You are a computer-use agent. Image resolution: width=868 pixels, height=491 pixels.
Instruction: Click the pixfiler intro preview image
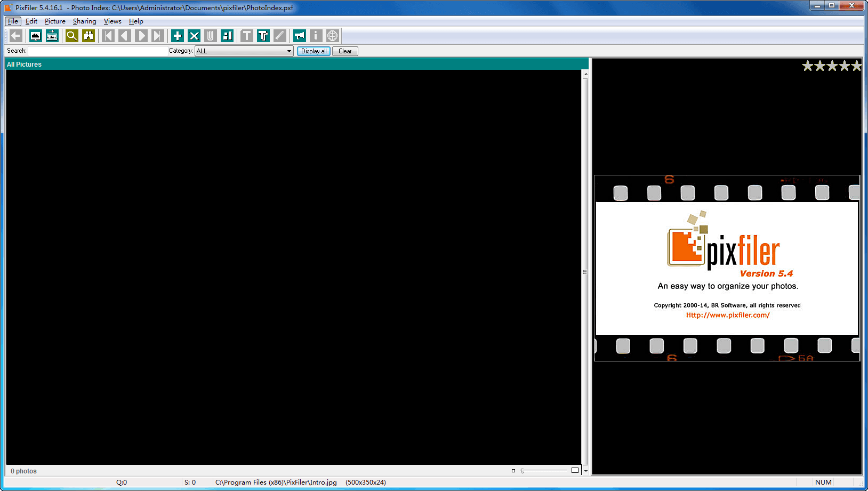[x=727, y=268]
